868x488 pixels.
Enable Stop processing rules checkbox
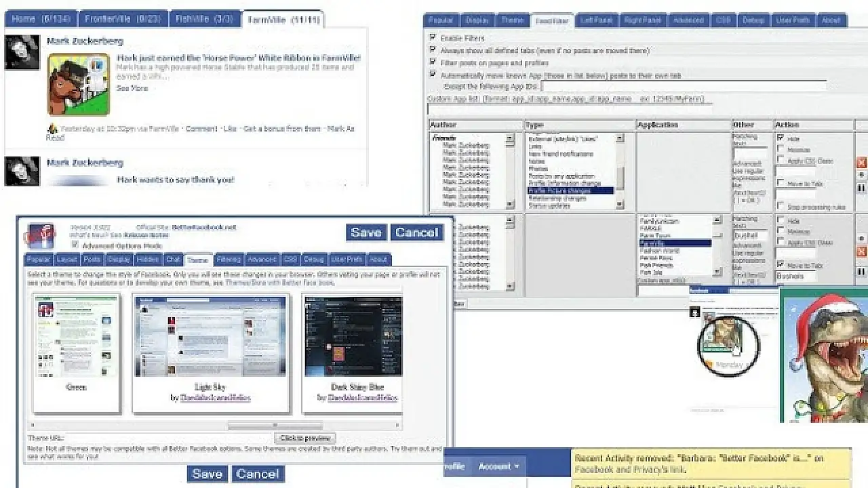click(x=781, y=205)
